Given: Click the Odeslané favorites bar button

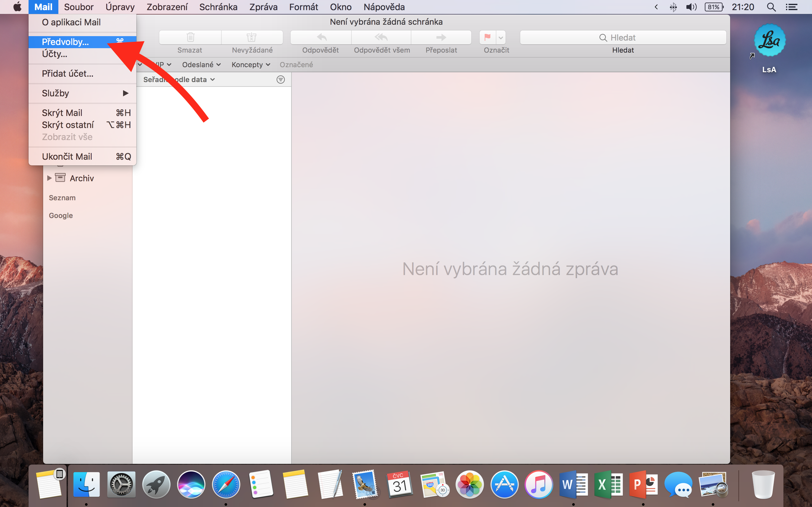Looking at the screenshot, I should [201, 65].
